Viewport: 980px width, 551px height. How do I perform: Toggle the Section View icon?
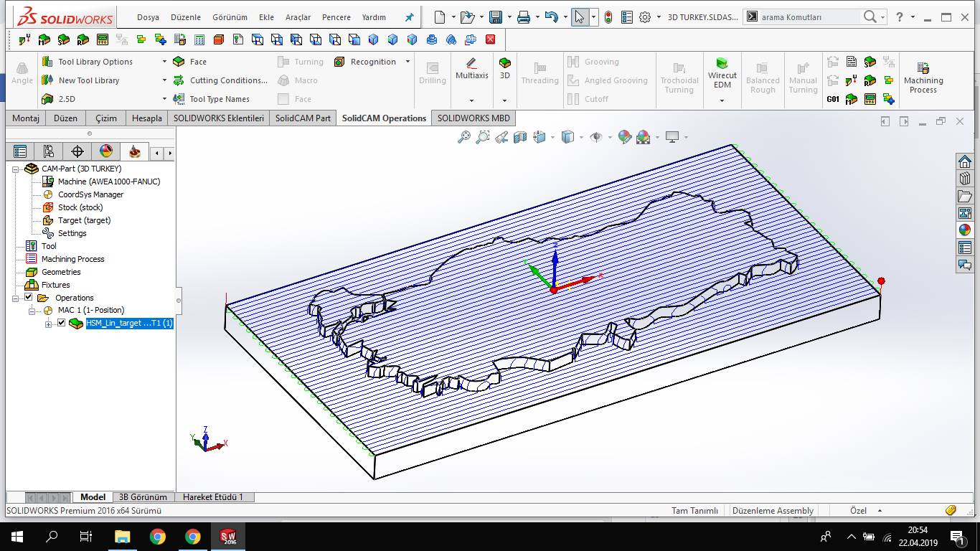pos(520,136)
